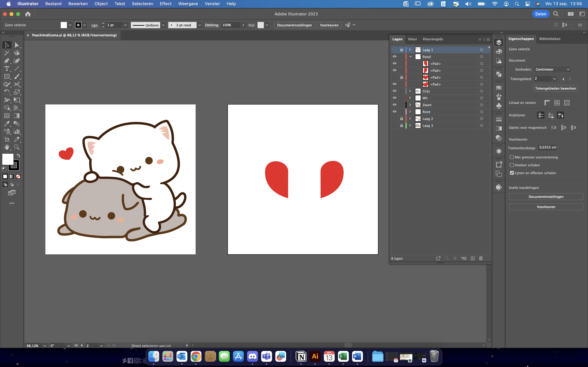Click the delete layer trash icon

[x=481, y=258]
